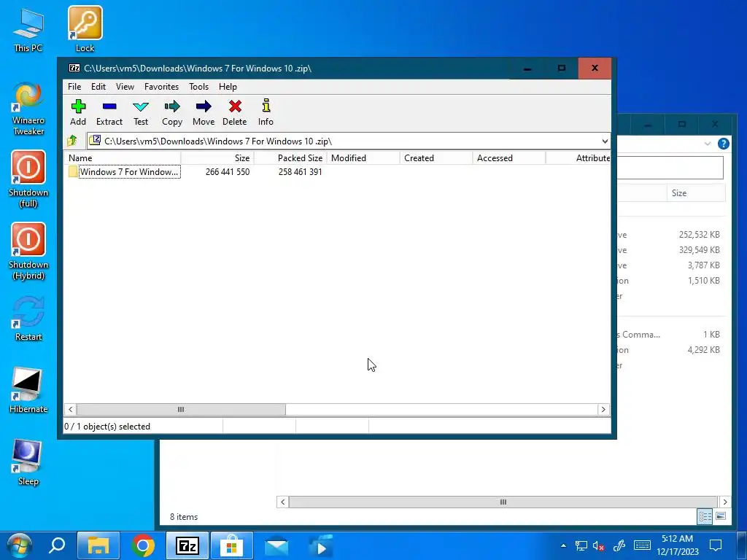
Task: Click the 7-Zip horizontal scrollbar thumb
Action: coord(181,410)
